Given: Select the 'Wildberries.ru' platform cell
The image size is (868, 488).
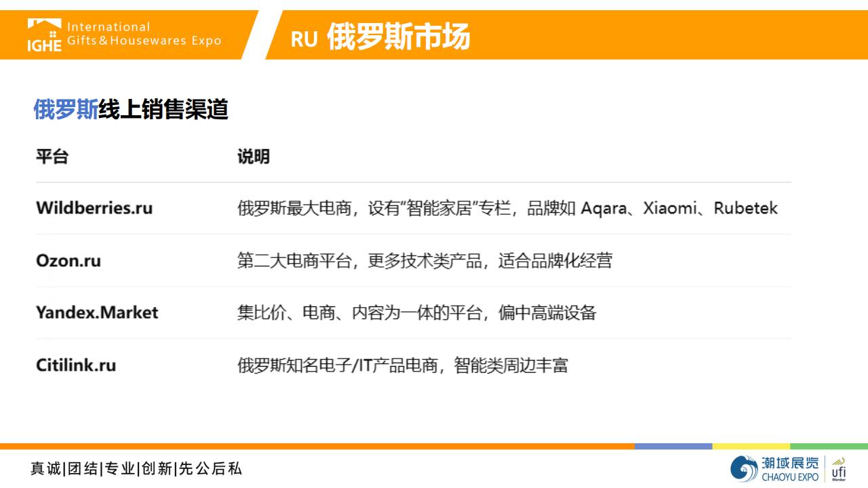Looking at the screenshot, I should 94,208.
